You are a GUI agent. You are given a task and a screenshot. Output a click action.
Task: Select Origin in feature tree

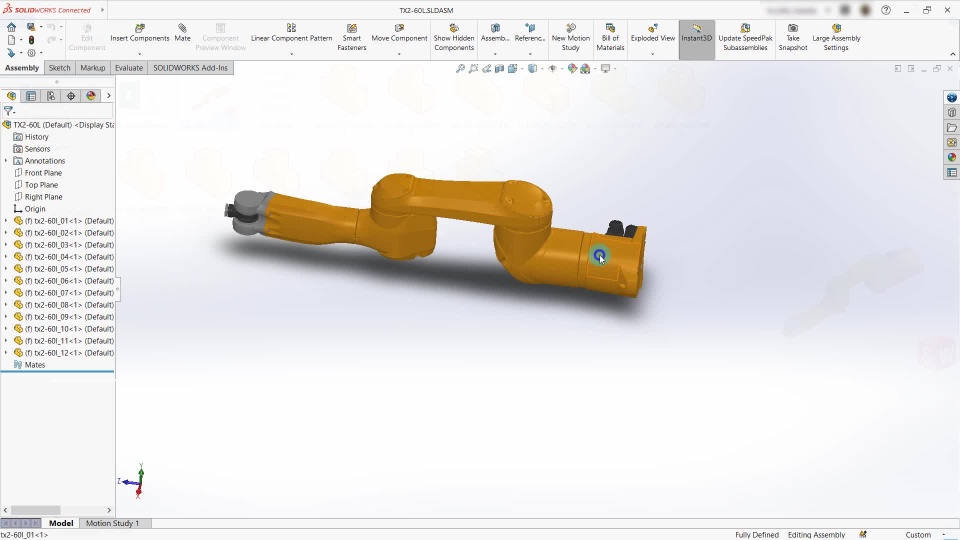[29, 209]
